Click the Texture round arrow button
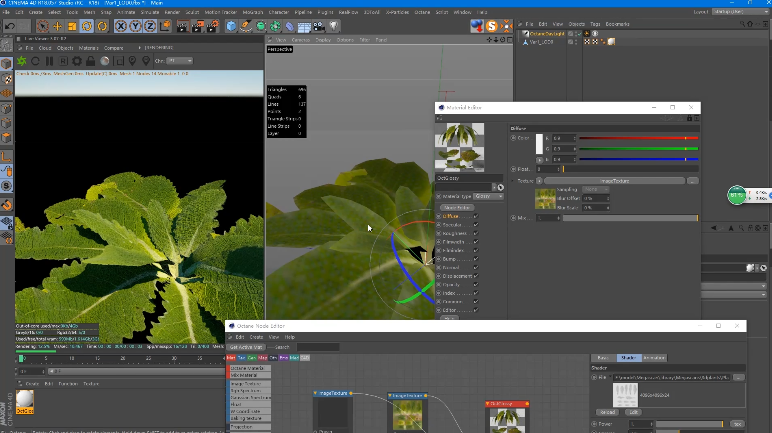 point(539,181)
